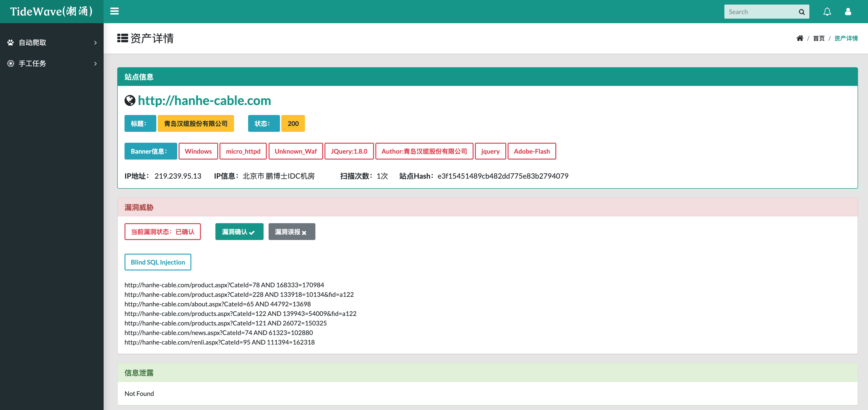
Task: Click the home icon in breadcrumb
Action: point(800,38)
